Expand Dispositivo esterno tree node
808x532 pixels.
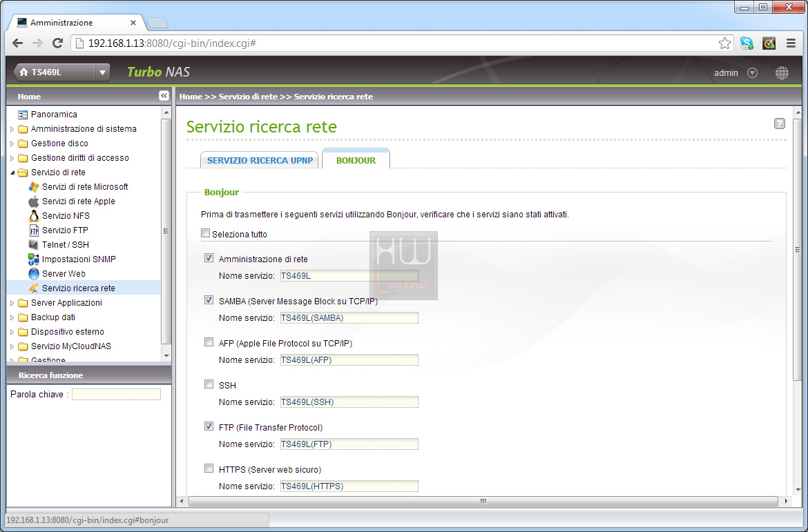(12, 332)
